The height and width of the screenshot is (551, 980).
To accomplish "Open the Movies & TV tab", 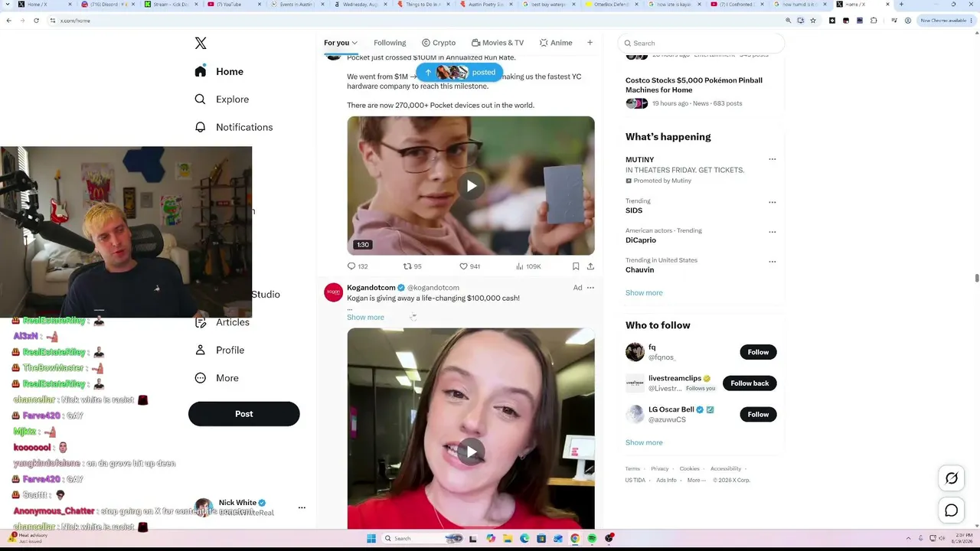I will (498, 43).
